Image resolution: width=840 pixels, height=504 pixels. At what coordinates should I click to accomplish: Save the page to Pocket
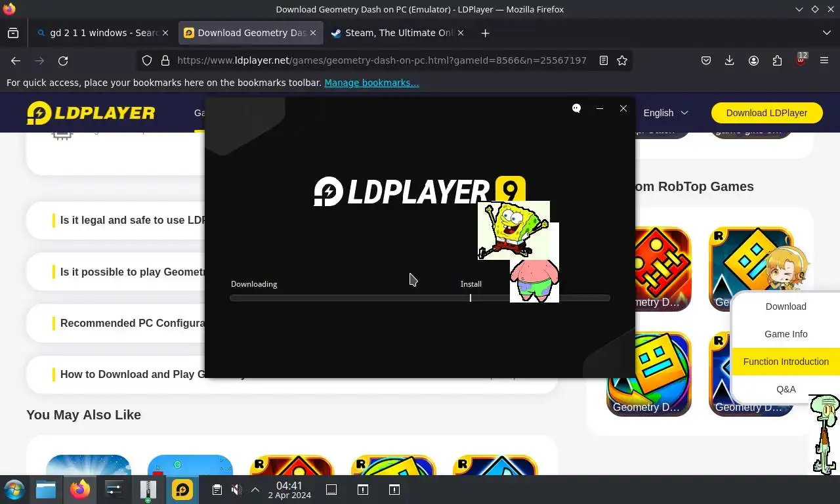706,60
